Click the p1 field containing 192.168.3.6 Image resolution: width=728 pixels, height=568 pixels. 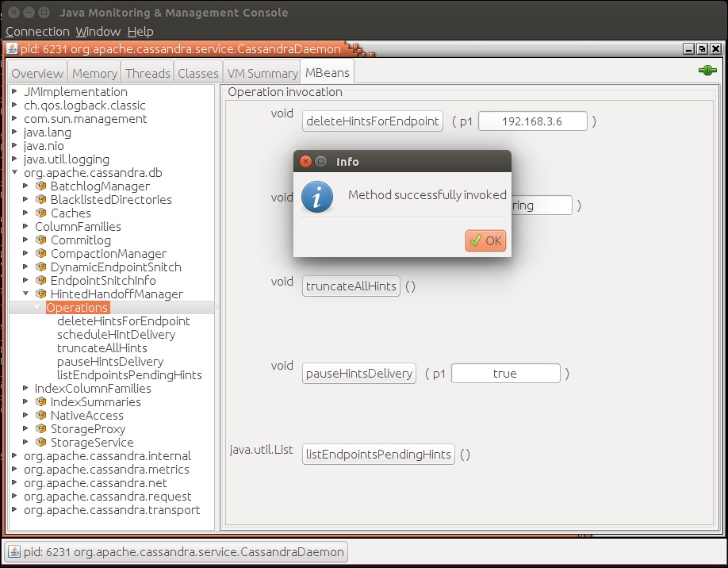point(533,121)
